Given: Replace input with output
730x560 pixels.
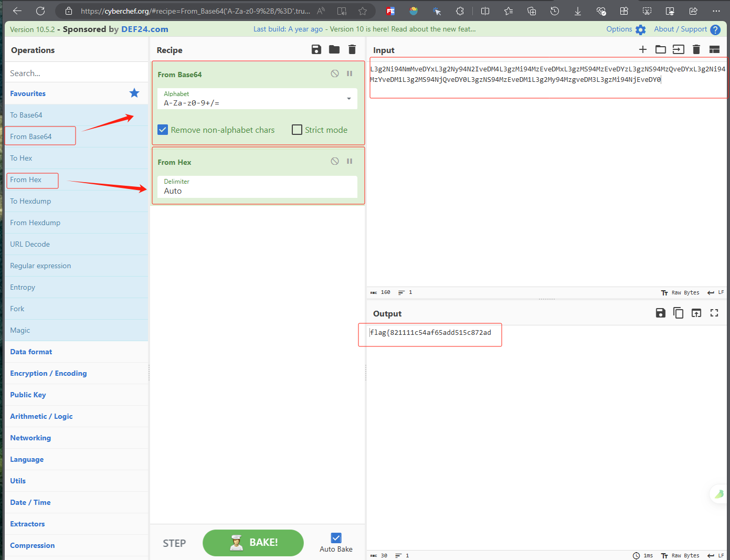Looking at the screenshot, I should coord(696,313).
